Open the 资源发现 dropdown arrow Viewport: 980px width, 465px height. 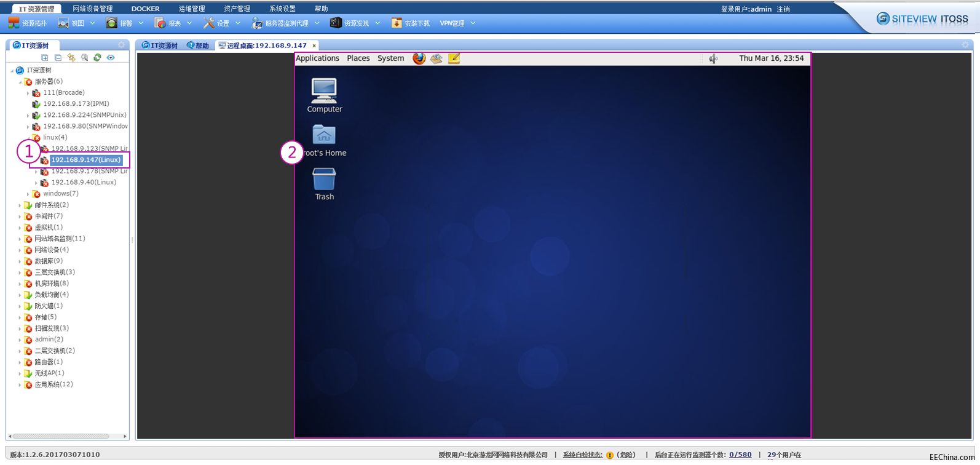pyautogui.click(x=377, y=23)
